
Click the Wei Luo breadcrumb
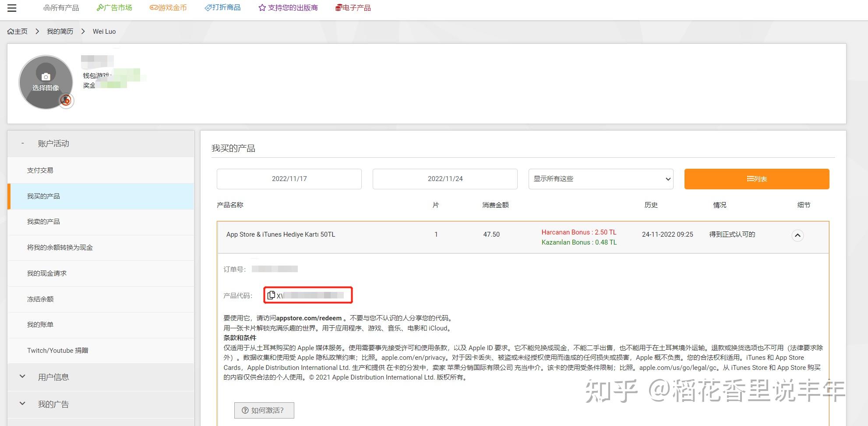coord(104,32)
